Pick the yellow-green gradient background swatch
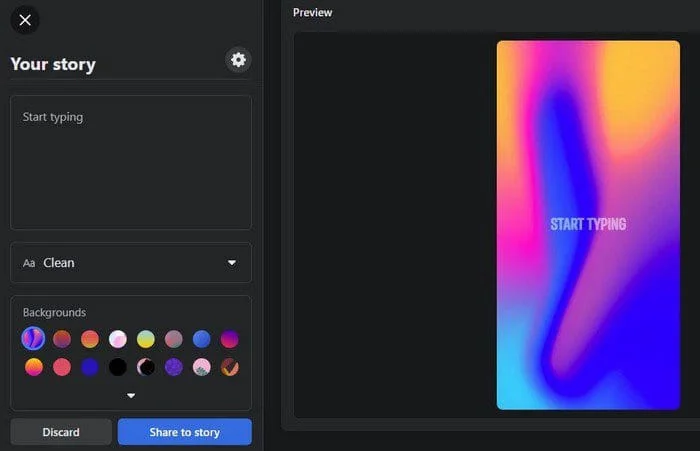This screenshot has width=700, height=451. pos(146,339)
